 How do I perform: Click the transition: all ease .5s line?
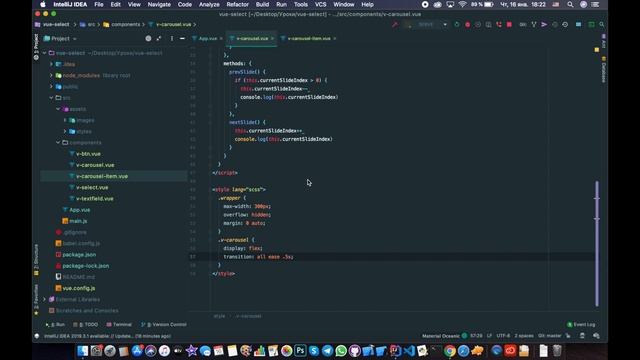pos(258,257)
